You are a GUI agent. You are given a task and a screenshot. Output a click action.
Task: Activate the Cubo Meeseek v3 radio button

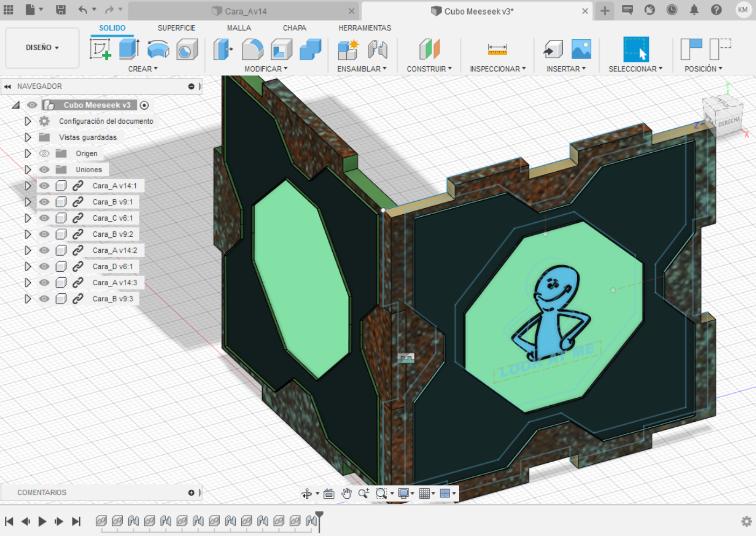(144, 105)
